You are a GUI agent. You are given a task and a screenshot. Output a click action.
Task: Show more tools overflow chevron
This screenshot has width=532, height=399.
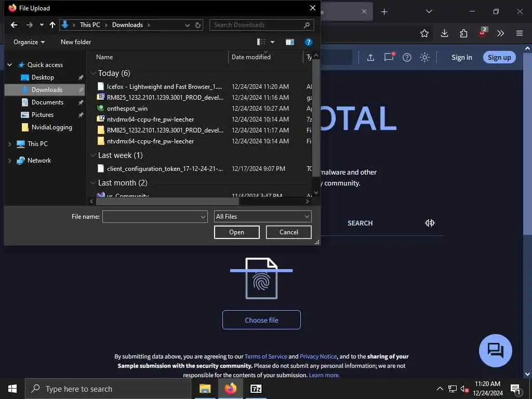(x=500, y=33)
